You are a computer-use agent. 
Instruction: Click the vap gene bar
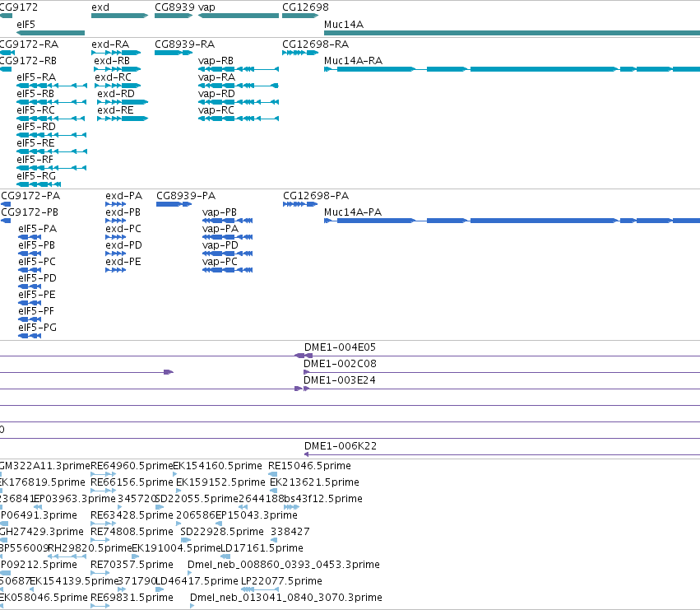pos(239,16)
